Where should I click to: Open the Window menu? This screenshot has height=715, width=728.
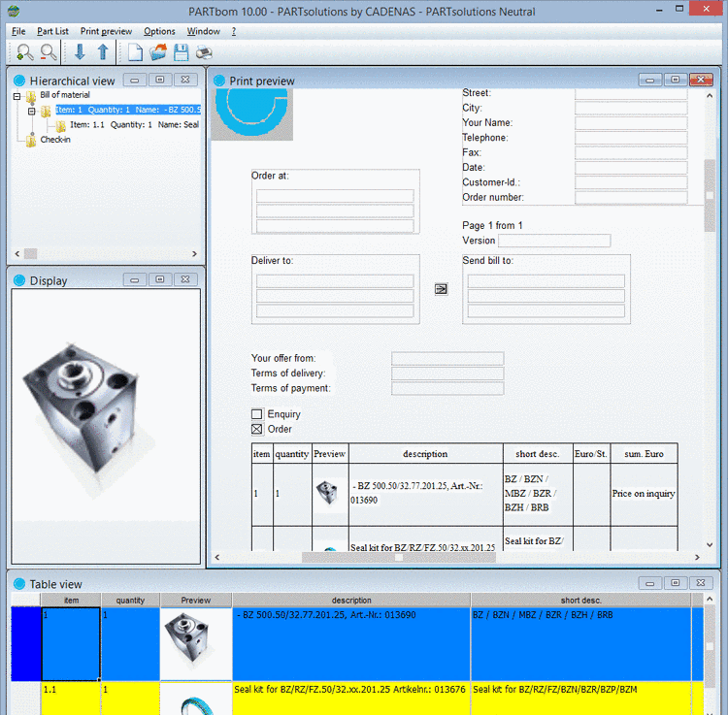click(x=204, y=31)
